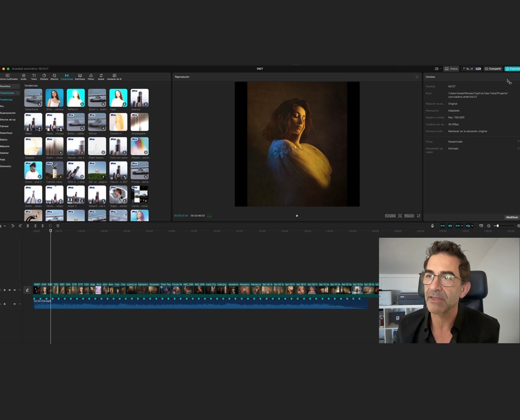Open the Filtros tab
520x420 pixels.
(x=91, y=77)
